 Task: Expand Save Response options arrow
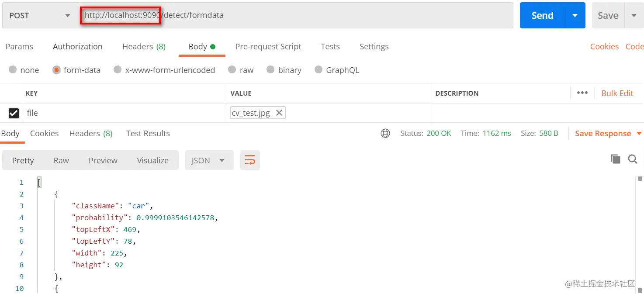(639, 134)
